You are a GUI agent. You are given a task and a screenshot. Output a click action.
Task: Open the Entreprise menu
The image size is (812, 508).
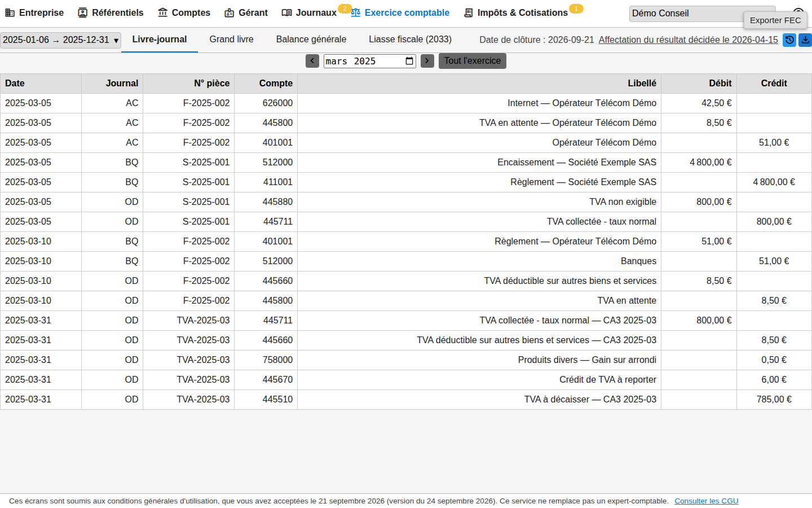(x=34, y=12)
